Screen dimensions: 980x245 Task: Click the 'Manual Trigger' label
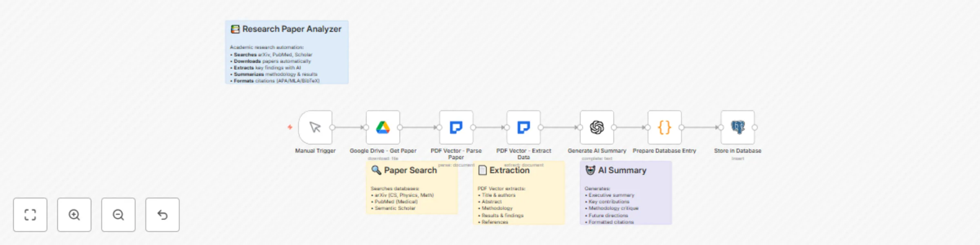315,151
